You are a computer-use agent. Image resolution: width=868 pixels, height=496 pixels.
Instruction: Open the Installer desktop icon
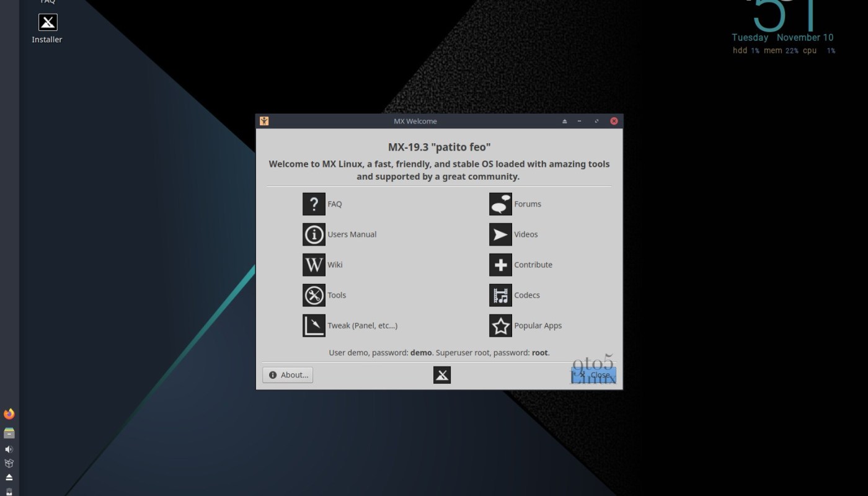pos(48,22)
